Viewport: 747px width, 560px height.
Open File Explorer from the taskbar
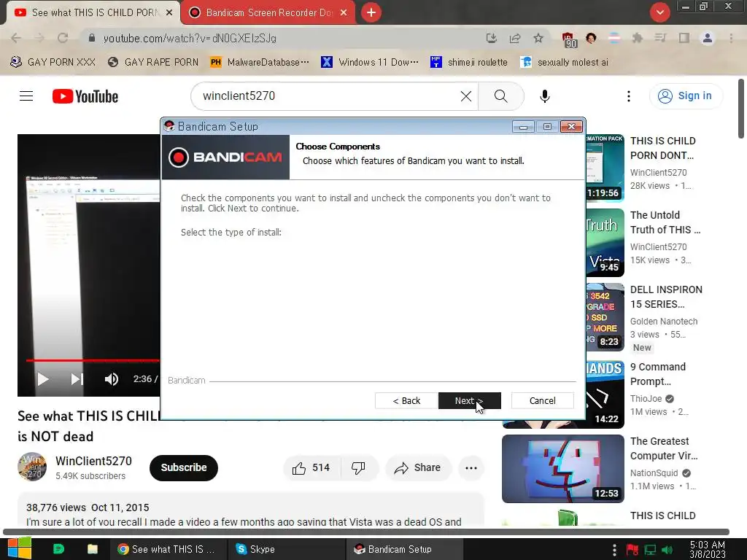coord(93,549)
